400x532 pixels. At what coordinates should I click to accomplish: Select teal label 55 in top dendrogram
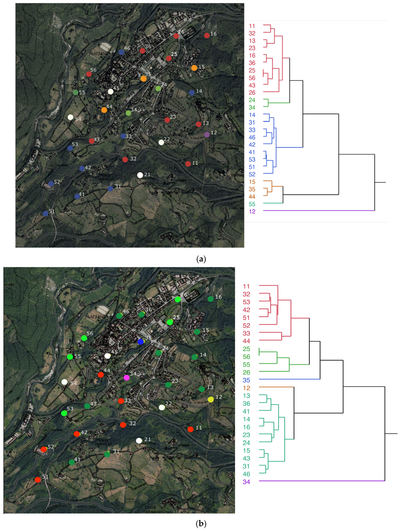point(252,204)
